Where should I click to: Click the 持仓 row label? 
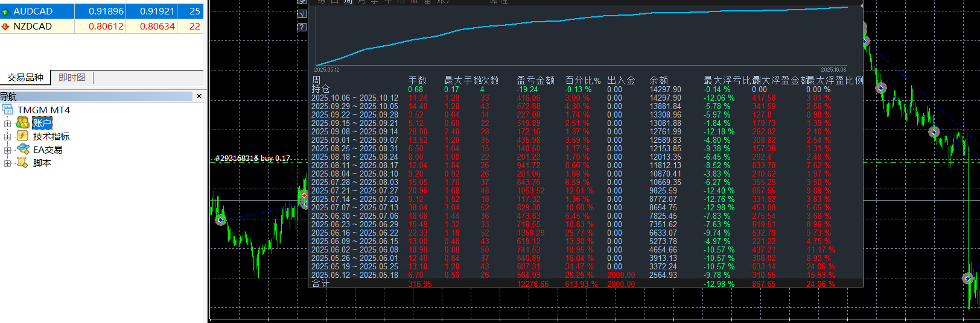point(320,89)
